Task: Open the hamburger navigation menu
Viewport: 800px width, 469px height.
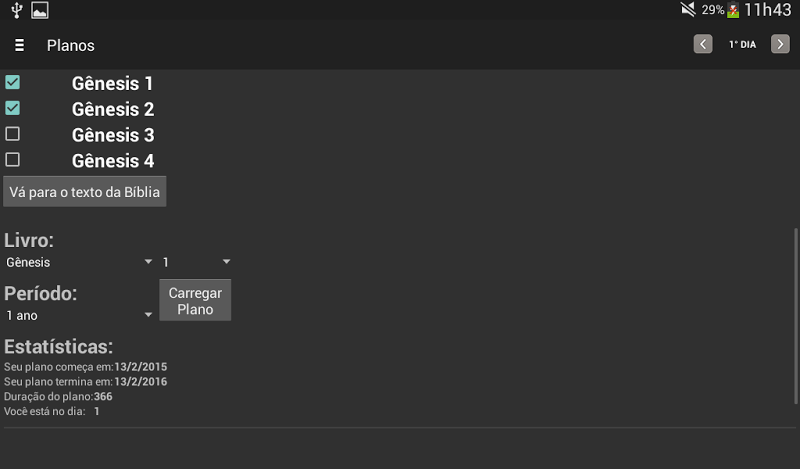Action: (19, 45)
